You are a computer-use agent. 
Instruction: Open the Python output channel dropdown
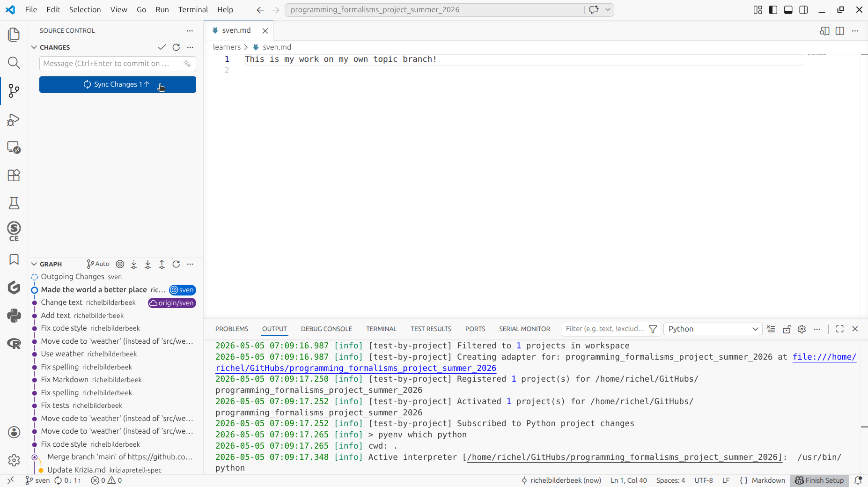coord(713,329)
